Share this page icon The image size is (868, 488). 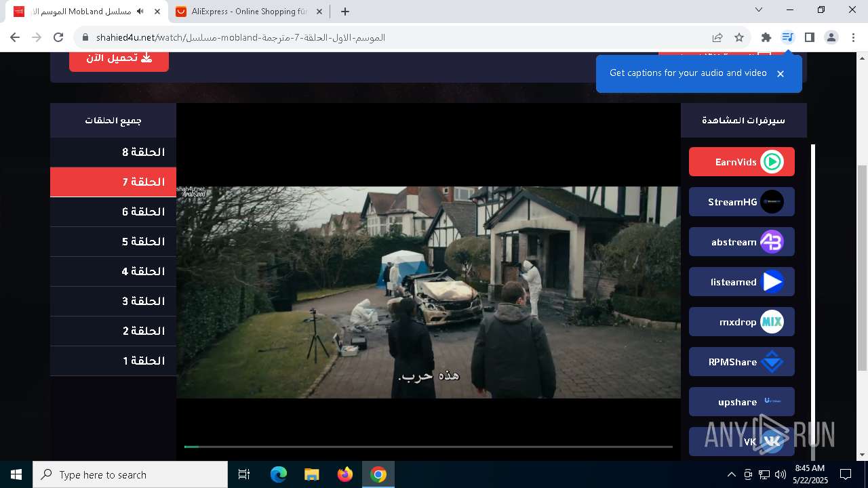pyautogui.click(x=717, y=37)
